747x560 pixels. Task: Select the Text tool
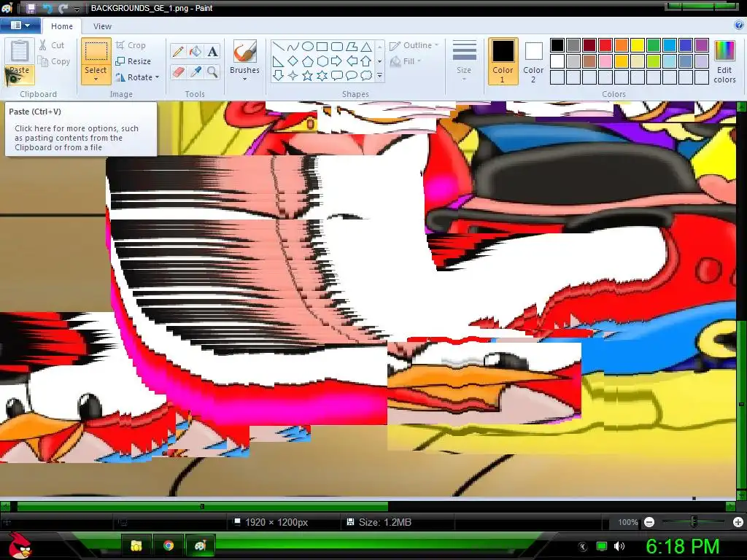tap(212, 52)
